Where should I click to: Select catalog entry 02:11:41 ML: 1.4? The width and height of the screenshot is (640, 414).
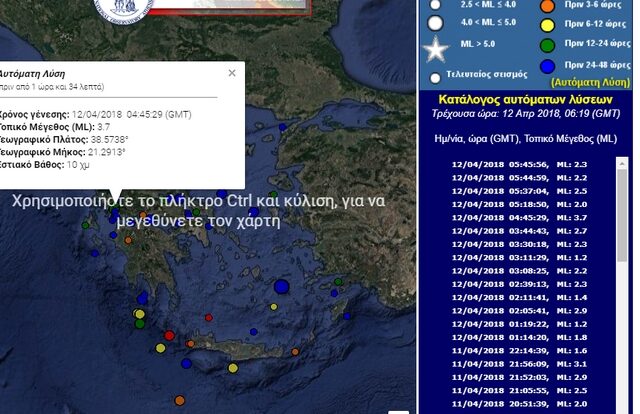click(x=519, y=298)
